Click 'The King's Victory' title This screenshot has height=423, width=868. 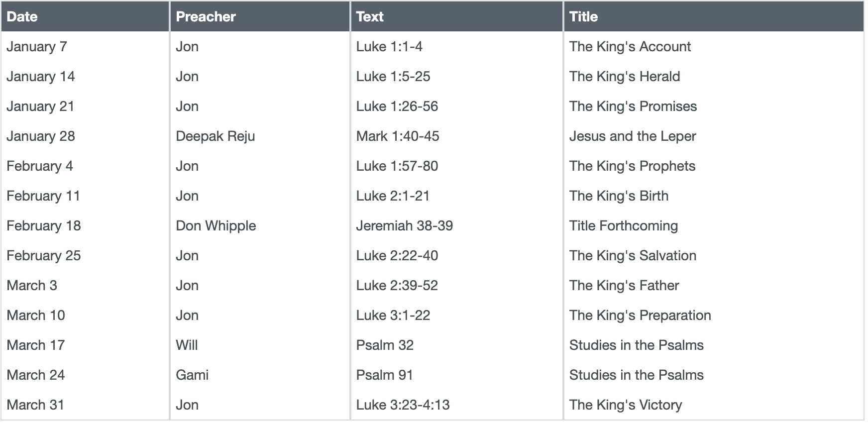[x=625, y=405]
